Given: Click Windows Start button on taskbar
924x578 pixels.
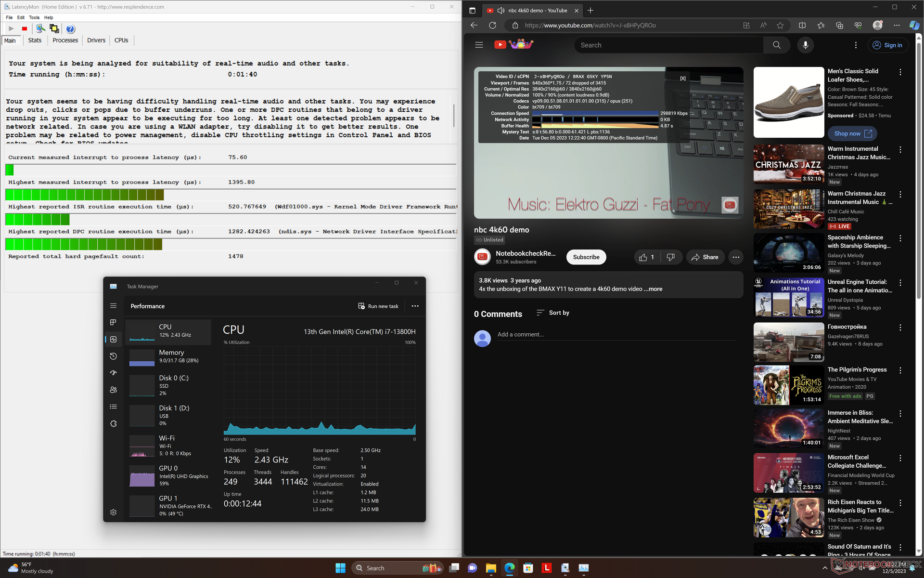Looking at the screenshot, I should coord(340,568).
